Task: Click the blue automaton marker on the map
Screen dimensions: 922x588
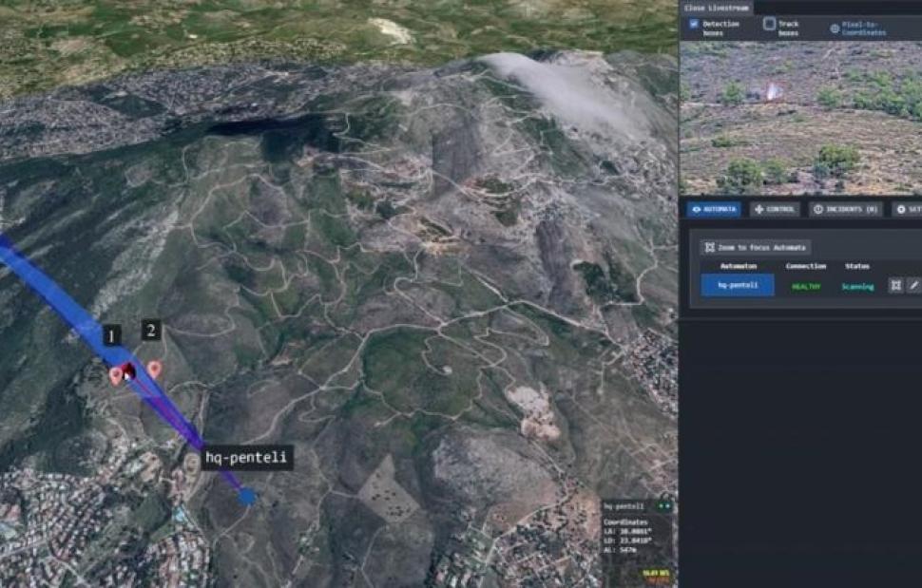Action: point(247,497)
